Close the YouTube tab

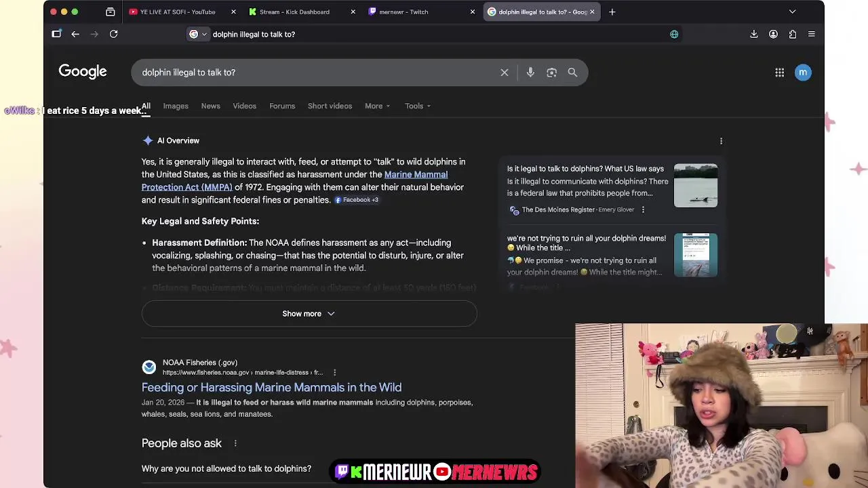click(x=233, y=12)
